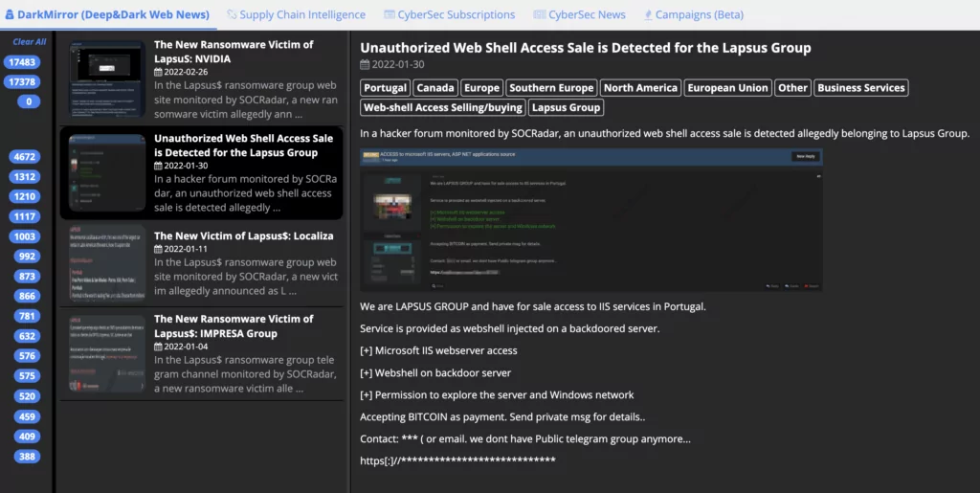The image size is (980, 493).
Task: Click the chain icon beside Supply Chain Intelligence
Action: pyautogui.click(x=232, y=14)
